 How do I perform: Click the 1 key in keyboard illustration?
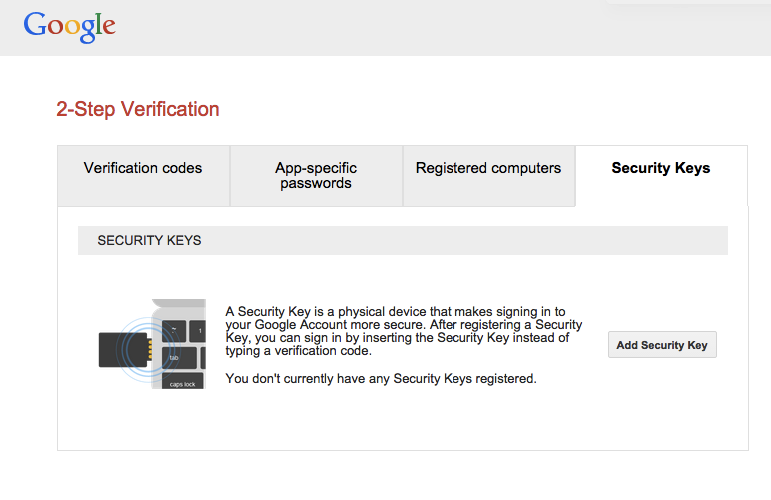point(198,331)
